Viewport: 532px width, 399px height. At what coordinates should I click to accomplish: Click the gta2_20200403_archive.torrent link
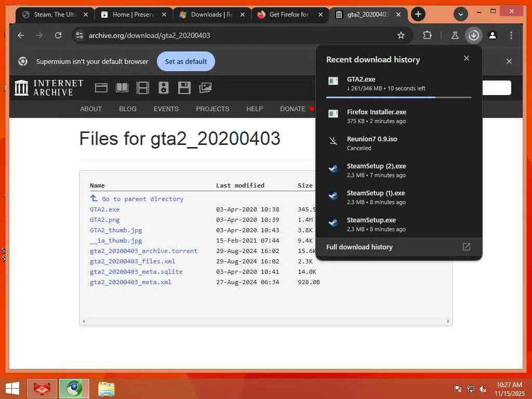coord(143,251)
